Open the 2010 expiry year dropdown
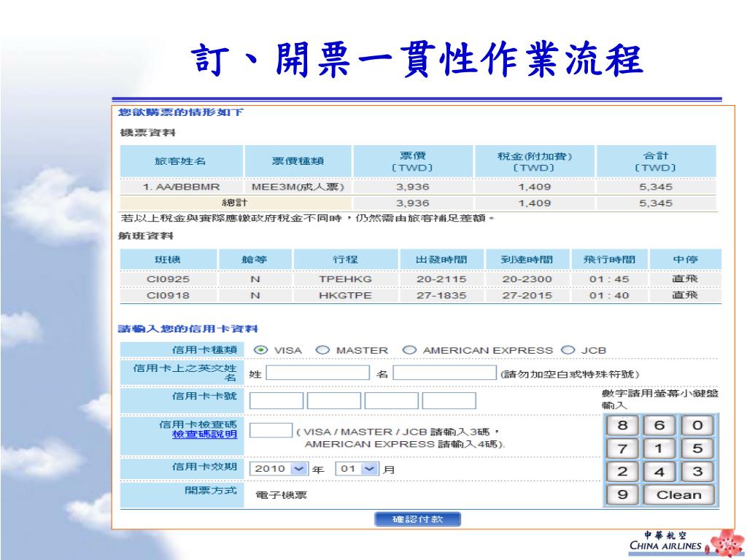The height and width of the screenshot is (560, 747). [279, 469]
